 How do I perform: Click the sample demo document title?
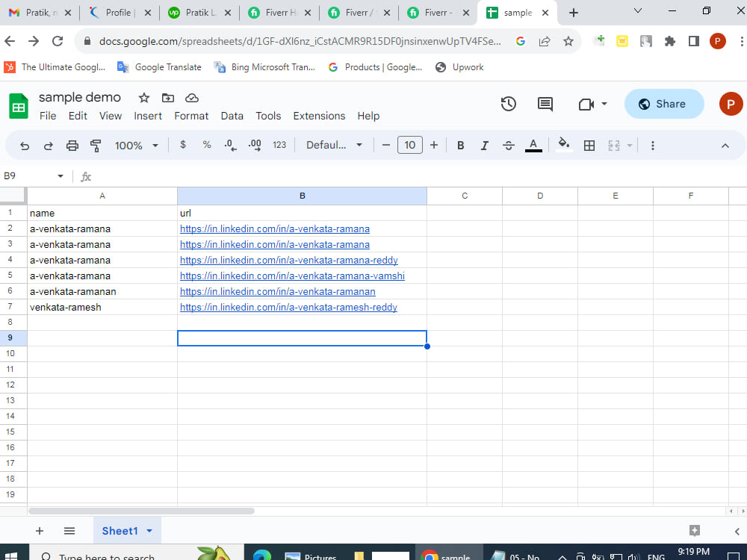[80, 97]
